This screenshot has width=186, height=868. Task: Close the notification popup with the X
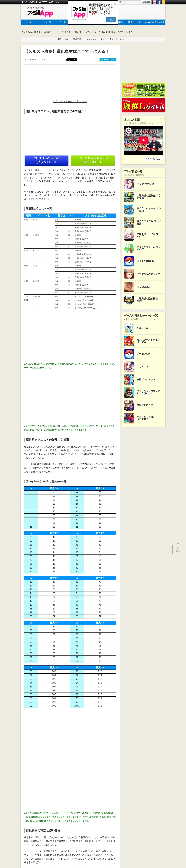click(x=115, y=4)
